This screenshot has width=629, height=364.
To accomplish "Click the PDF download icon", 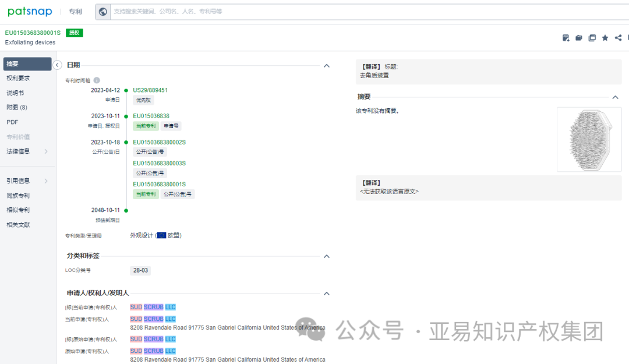I will pyautogui.click(x=566, y=38).
